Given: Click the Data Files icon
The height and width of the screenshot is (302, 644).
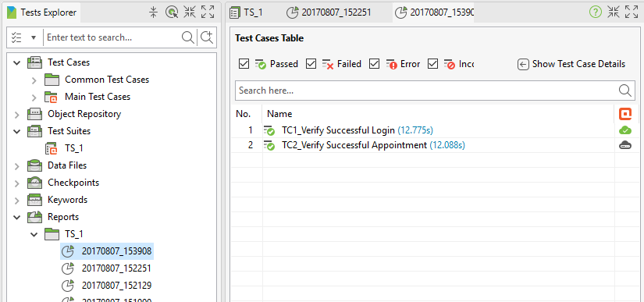Looking at the screenshot, I should (34, 165).
